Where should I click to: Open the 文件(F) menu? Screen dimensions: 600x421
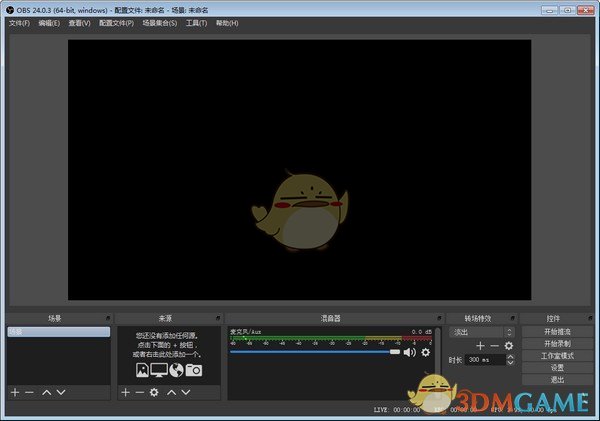click(x=19, y=23)
